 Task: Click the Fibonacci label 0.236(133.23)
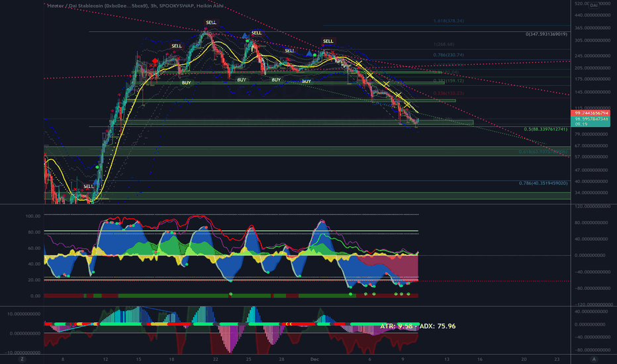coord(449,93)
